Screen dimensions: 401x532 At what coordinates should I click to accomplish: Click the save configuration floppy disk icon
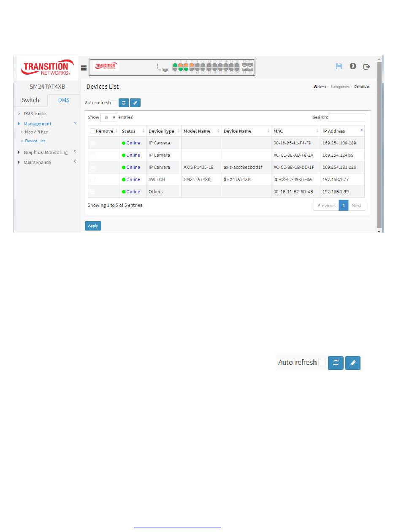click(x=339, y=66)
